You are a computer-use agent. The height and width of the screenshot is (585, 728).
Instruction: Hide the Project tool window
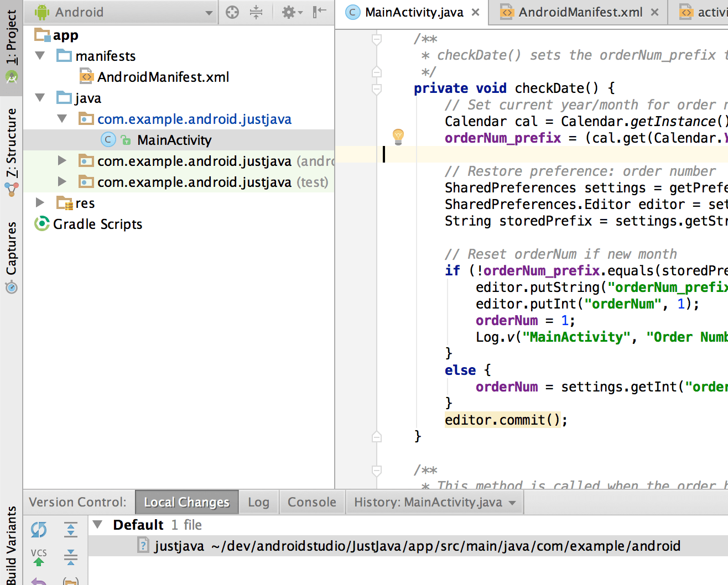pos(320,12)
